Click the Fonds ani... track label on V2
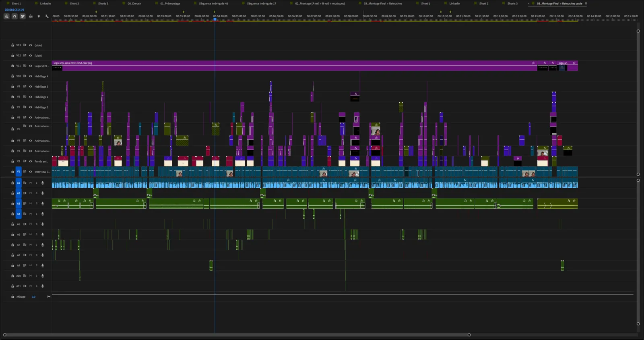Screen dimensions: 644x340 41,161
